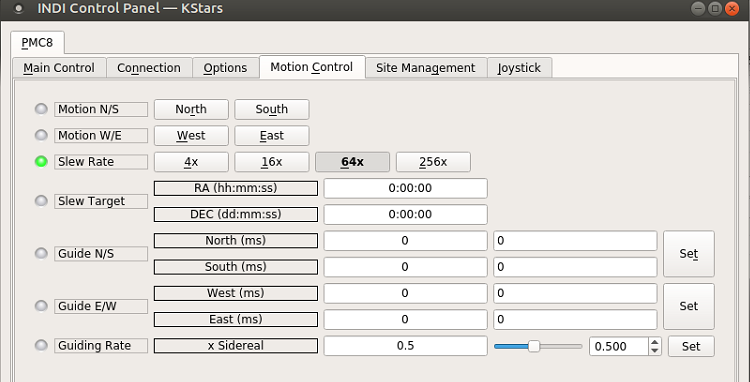This screenshot has height=382, width=750.
Task: Increase guiding rate with spinbox up arrow
Action: [x=655, y=342]
